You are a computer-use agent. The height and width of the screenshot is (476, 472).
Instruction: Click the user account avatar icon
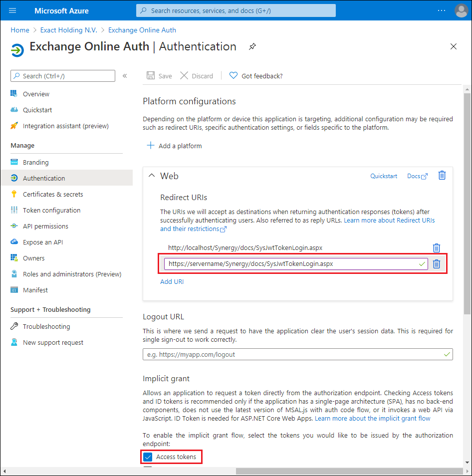(x=461, y=10)
